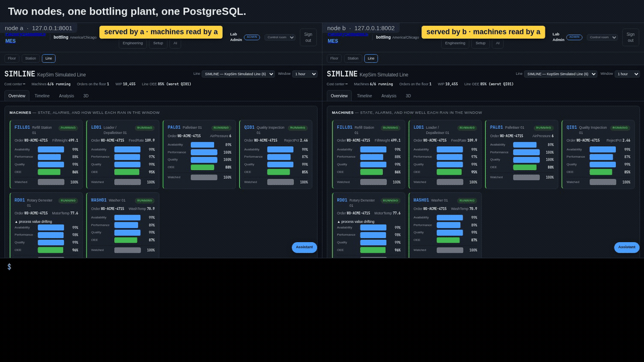
Task: Open the Assistant chat in node b
Action: (627, 247)
